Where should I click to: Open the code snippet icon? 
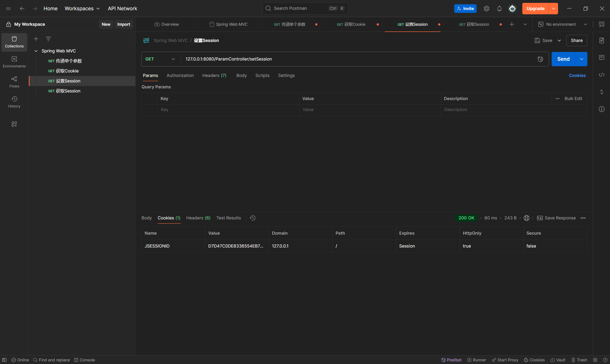(x=601, y=75)
